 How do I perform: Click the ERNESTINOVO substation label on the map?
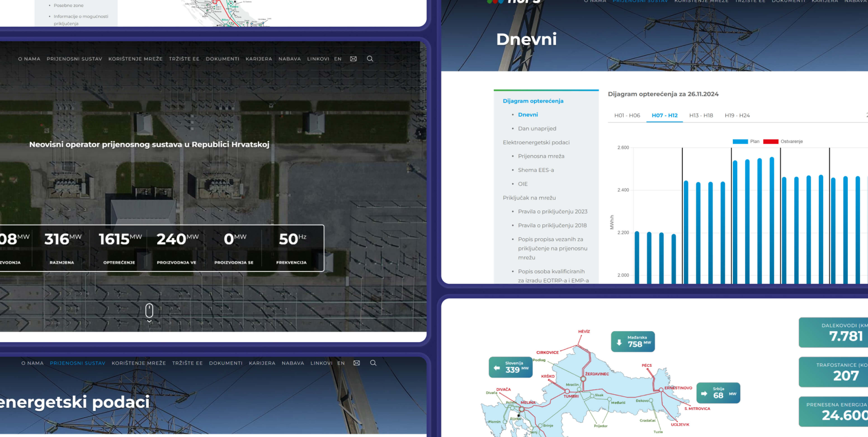[x=678, y=388]
